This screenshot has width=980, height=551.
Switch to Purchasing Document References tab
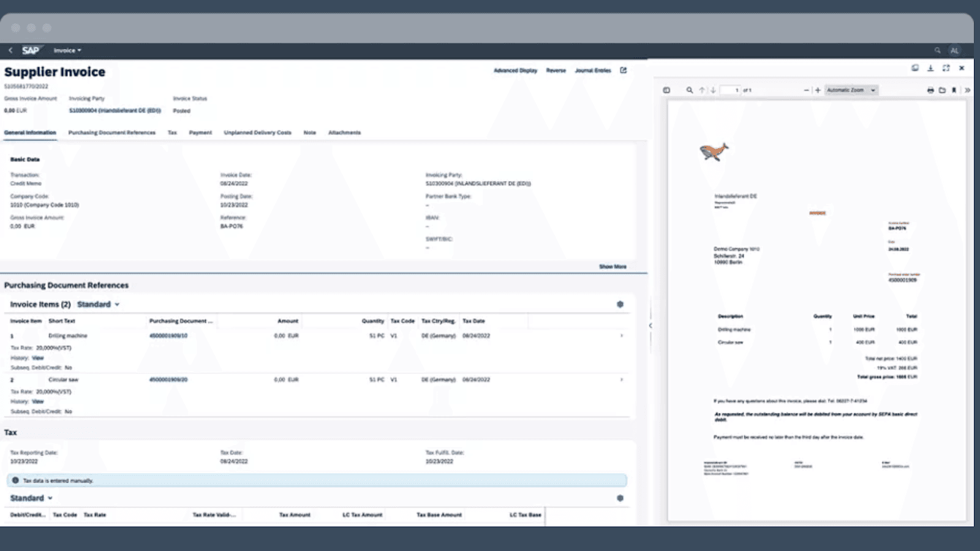point(111,132)
